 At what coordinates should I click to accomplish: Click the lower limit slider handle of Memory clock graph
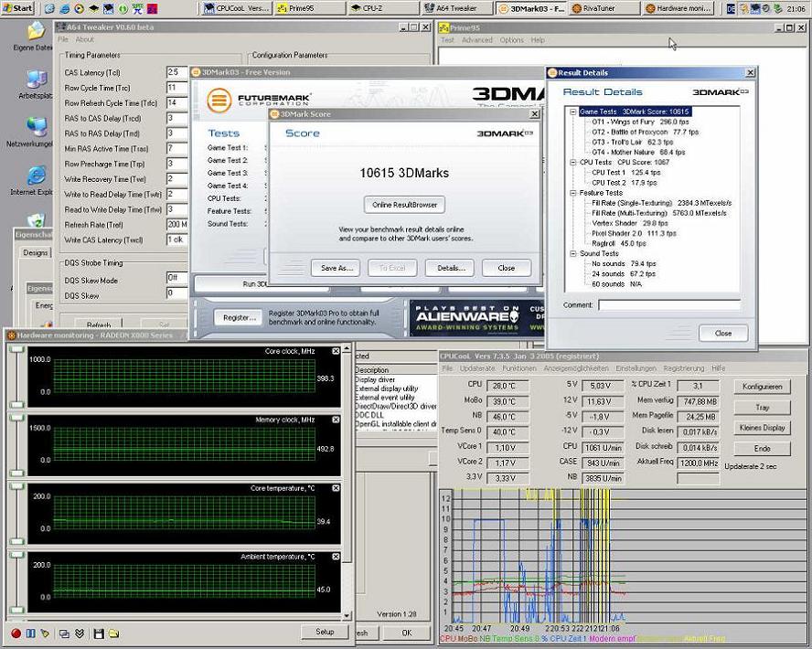(17, 473)
